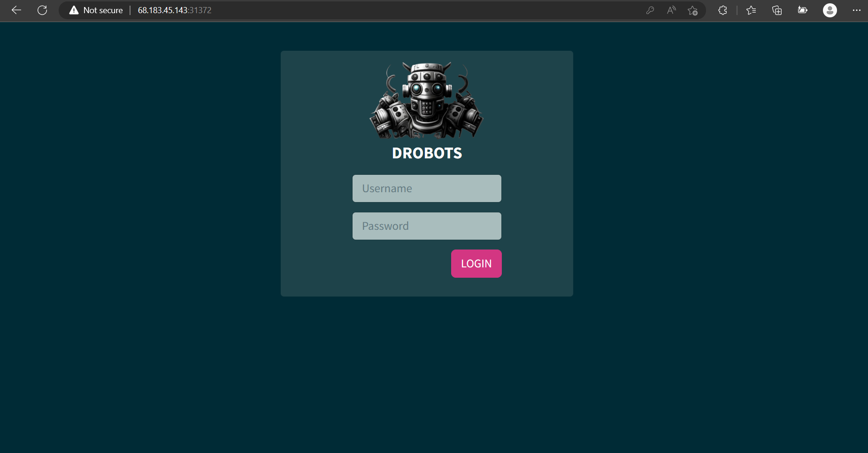
Task: Click the Not secure label
Action: (x=103, y=10)
